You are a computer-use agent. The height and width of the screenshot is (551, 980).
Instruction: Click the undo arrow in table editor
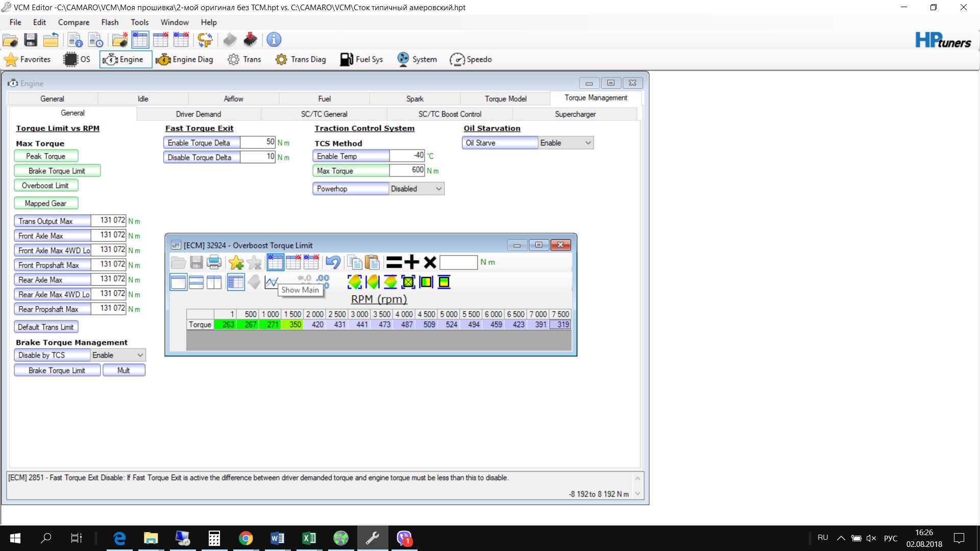pyautogui.click(x=333, y=262)
